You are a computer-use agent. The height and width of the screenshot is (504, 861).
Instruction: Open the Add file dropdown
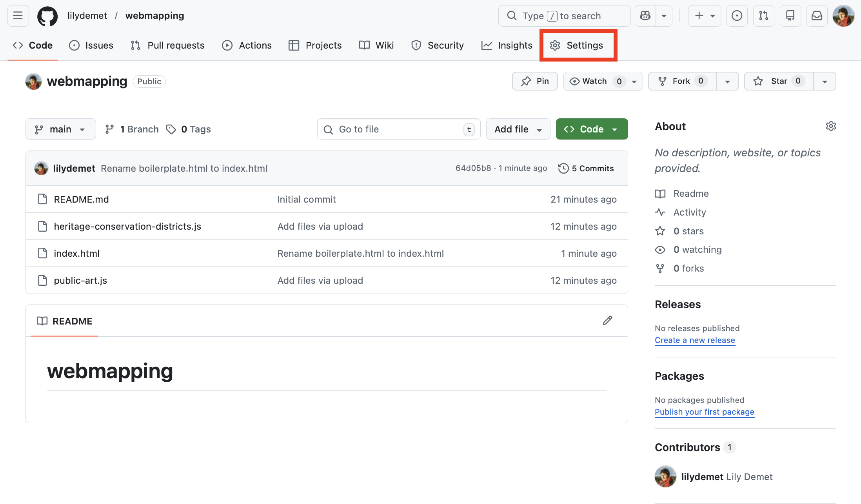(x=518, y=129)
